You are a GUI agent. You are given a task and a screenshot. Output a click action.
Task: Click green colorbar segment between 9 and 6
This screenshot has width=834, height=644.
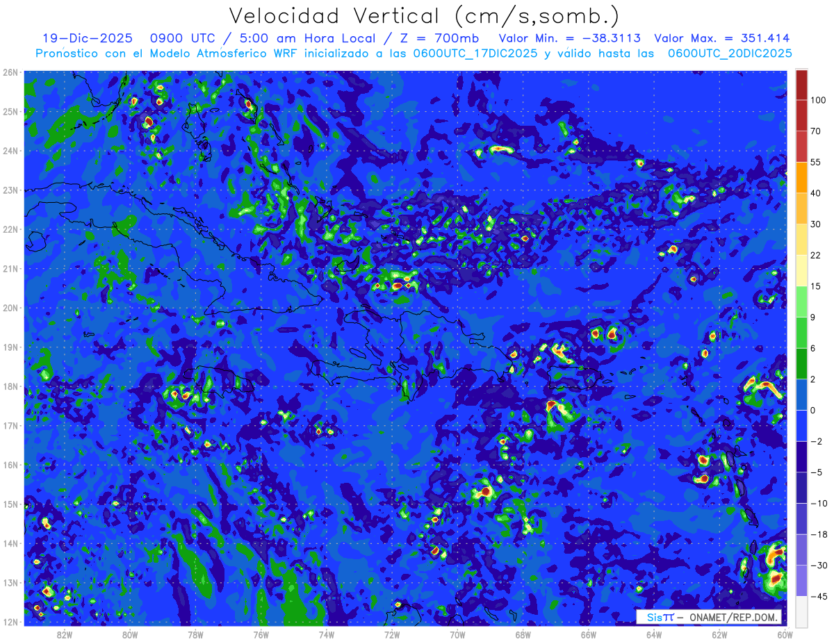[801, 332]
